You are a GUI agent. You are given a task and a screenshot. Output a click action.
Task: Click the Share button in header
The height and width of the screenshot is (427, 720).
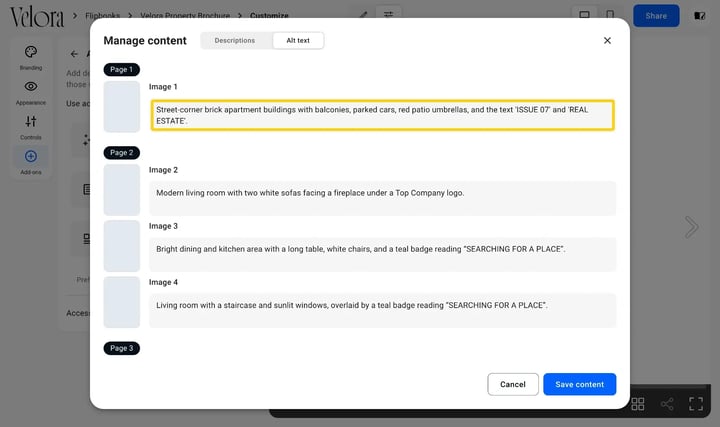coord(656,16)
